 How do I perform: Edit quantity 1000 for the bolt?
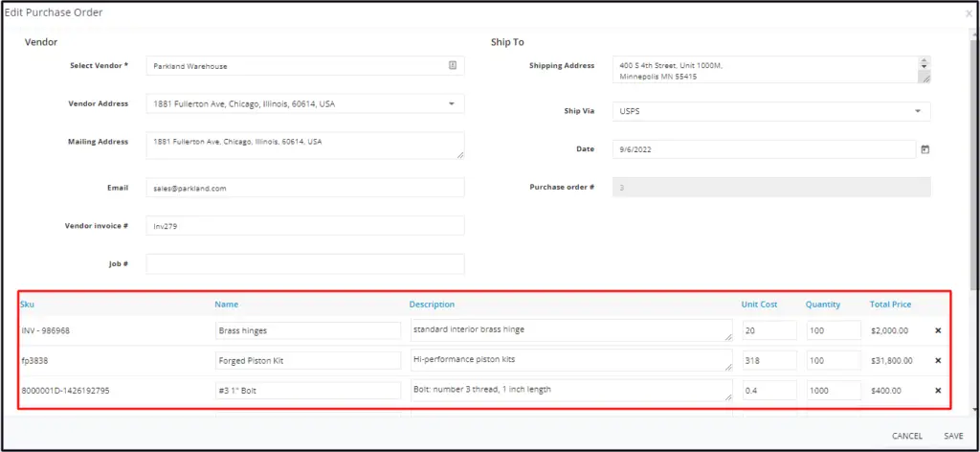[x=834, y=390]
